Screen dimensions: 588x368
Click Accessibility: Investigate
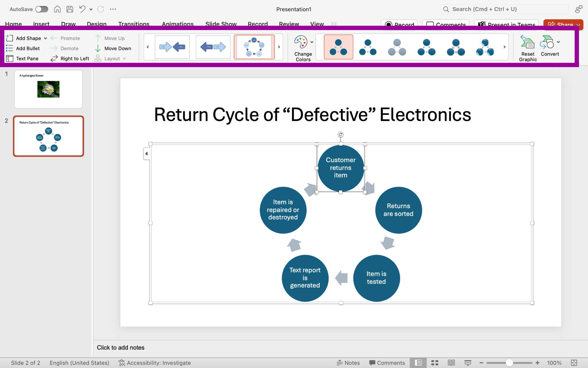[x=155, y=363]
